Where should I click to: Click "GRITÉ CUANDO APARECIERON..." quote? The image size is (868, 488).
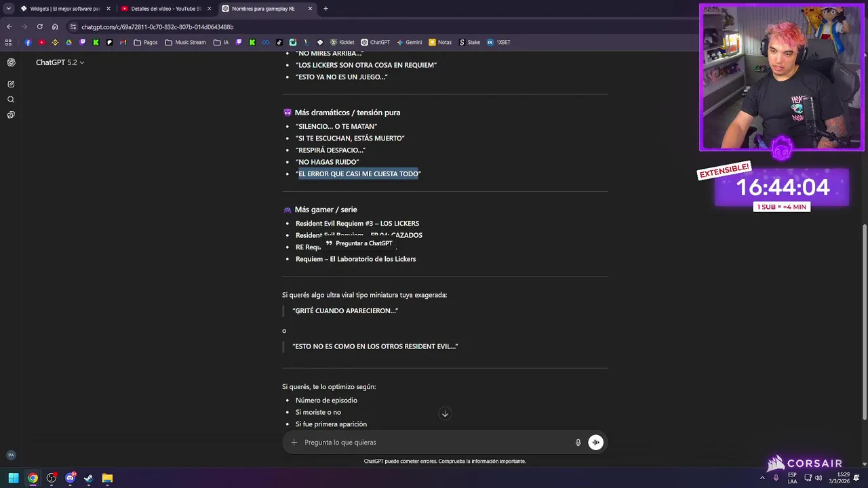[345, 311]
